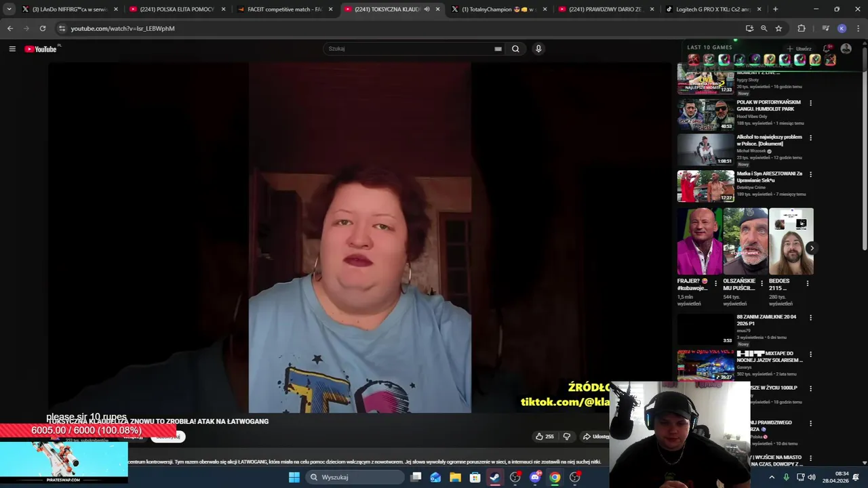Open the Michał Wrzosek channel name
Viewport: 868px width, 488px height.
coord(751,151)
